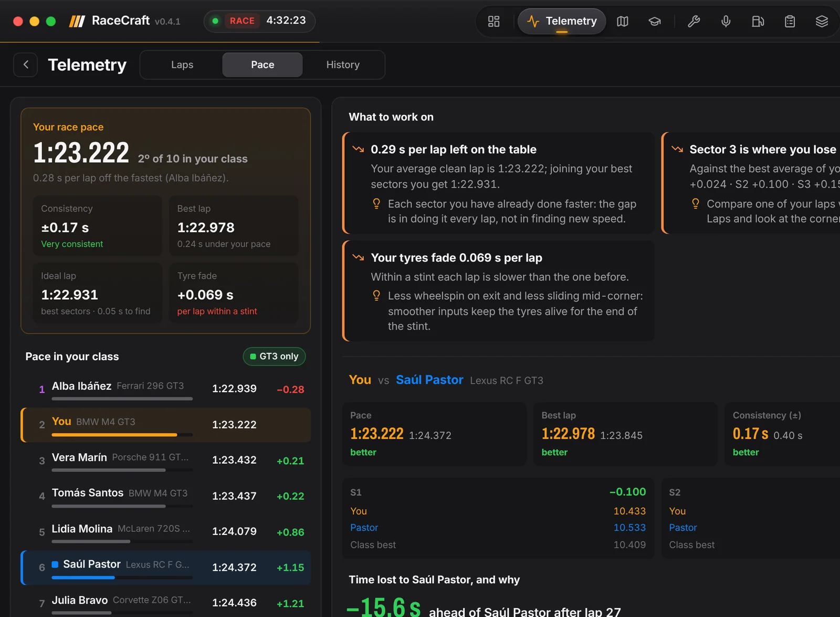Click lightbulb tip under tyres fade card
840x617 pixels.
point(376,296)
